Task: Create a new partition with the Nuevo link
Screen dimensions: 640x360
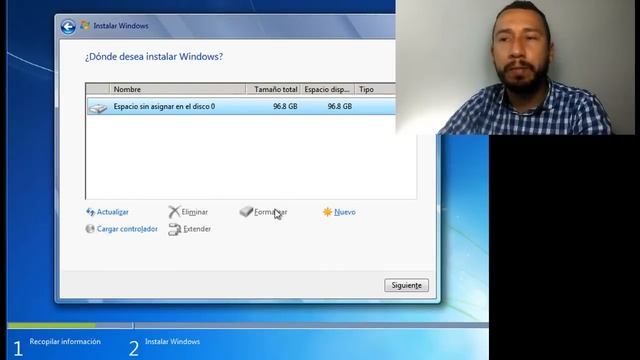Action: [x=345, y=212]
